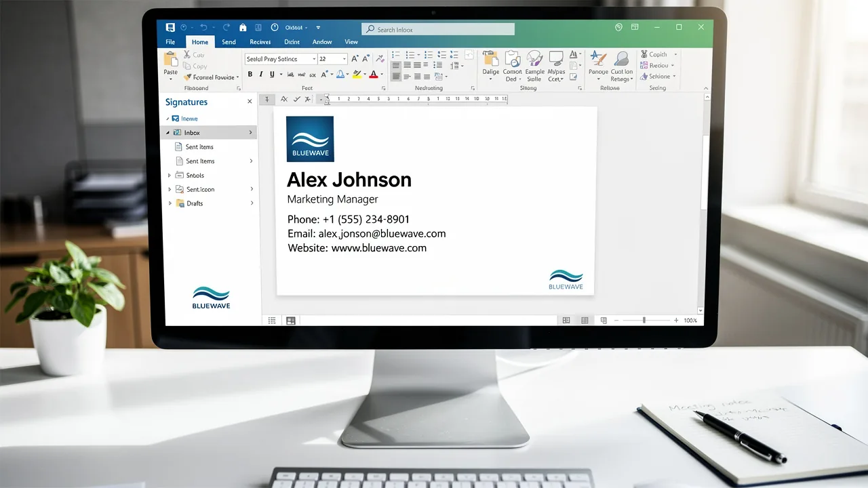Click the Copy icon in ribbon
Image resolution: width=868 pixels, height=488 pixels.
pyautogui.click(x=187, y=66)
